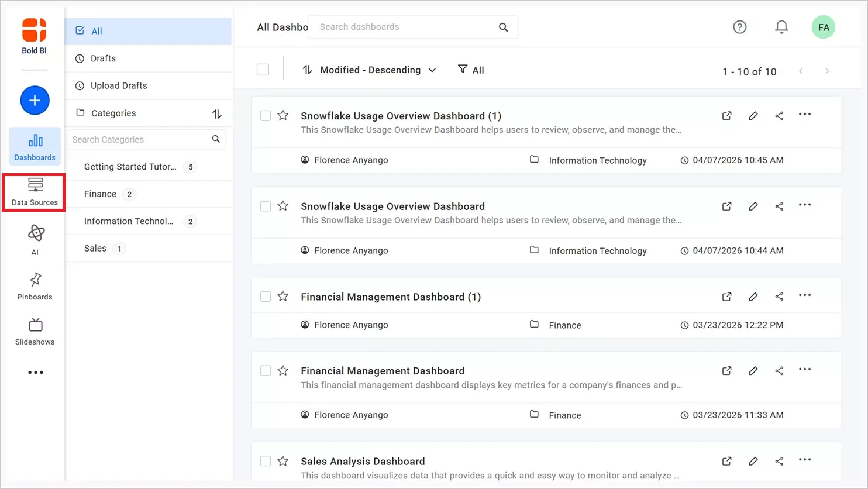Open the Modified - Descending sort dropdown
The image size is (868, 489).
pyautogui.click(x=369, y=70)
